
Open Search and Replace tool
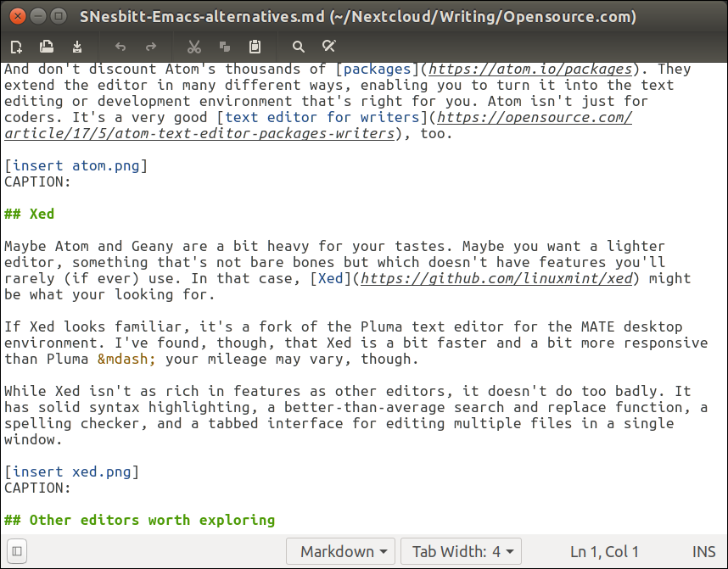click(328, 47)
